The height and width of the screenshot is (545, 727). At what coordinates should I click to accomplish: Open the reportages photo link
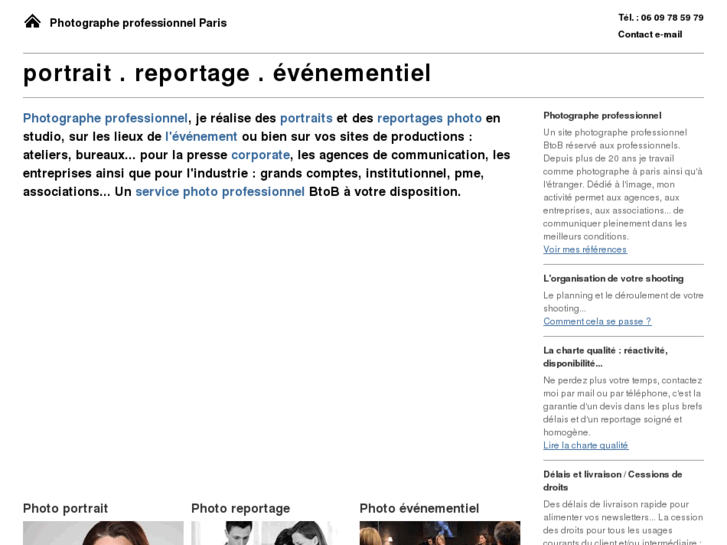click(429, 118)
